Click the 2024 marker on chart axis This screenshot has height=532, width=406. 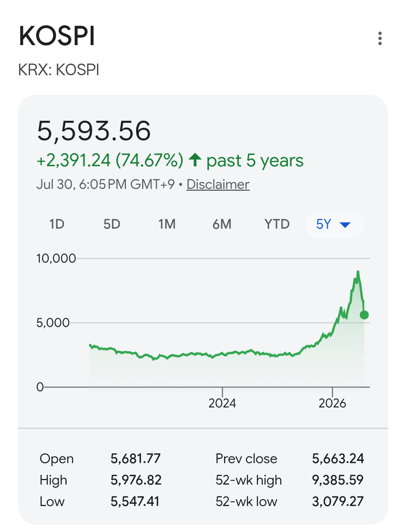tap(222, 403)
